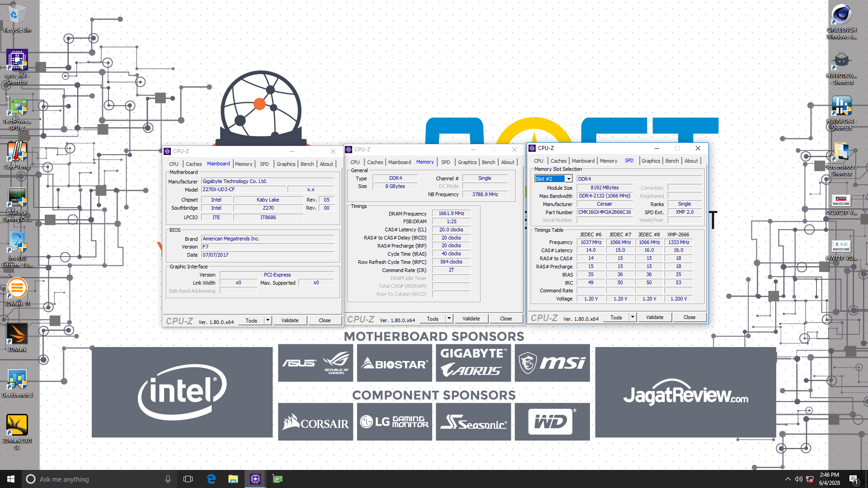Open the Slot #2 memory slot dropdown
Screen dimensions: 868x488
click(x=569, y=179)
